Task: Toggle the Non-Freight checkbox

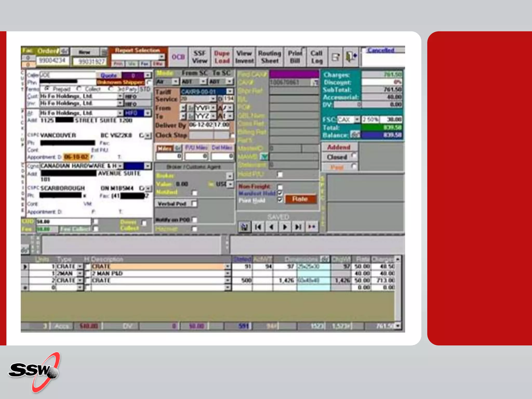Action: click(280, 187)
